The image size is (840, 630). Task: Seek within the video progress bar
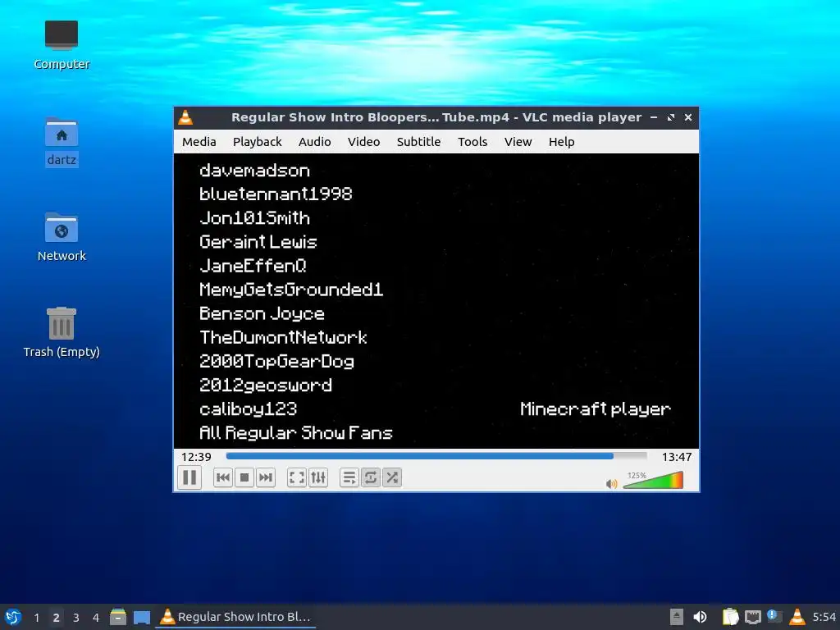click(436, 456)
